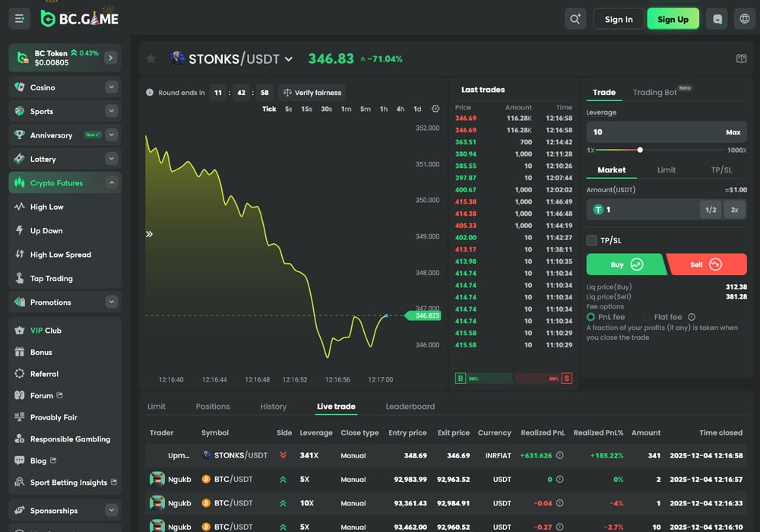Select Limit order type tab
This screenshot has width=760, height=532.
pyautogui.click(x=667, y=170)
